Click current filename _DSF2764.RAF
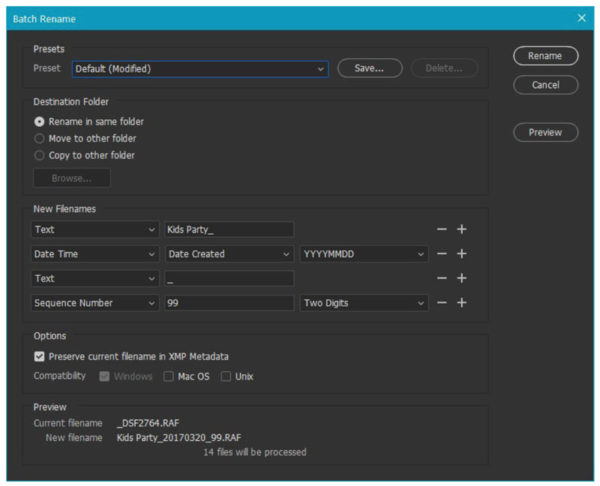Screen dimensions: 600x486 [148, 423]
